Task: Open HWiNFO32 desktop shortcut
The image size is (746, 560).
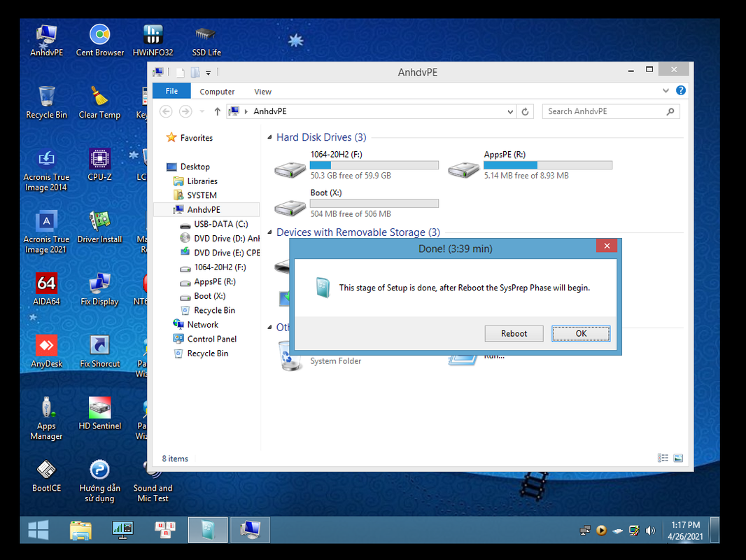Action: point(153,41)
